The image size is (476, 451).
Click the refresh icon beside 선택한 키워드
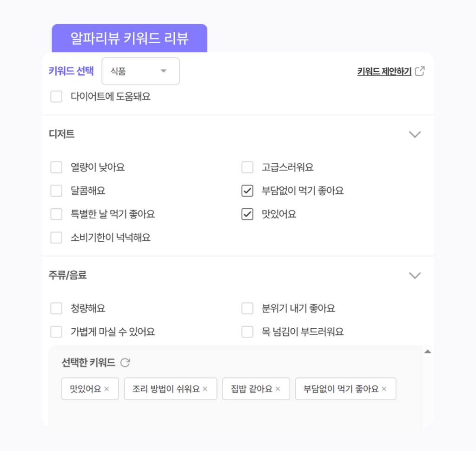coord(125,363)
